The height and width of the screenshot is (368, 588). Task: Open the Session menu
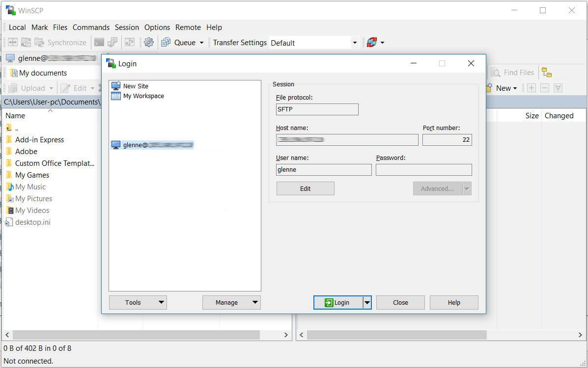pyautogui.click(x=127, y=27)
